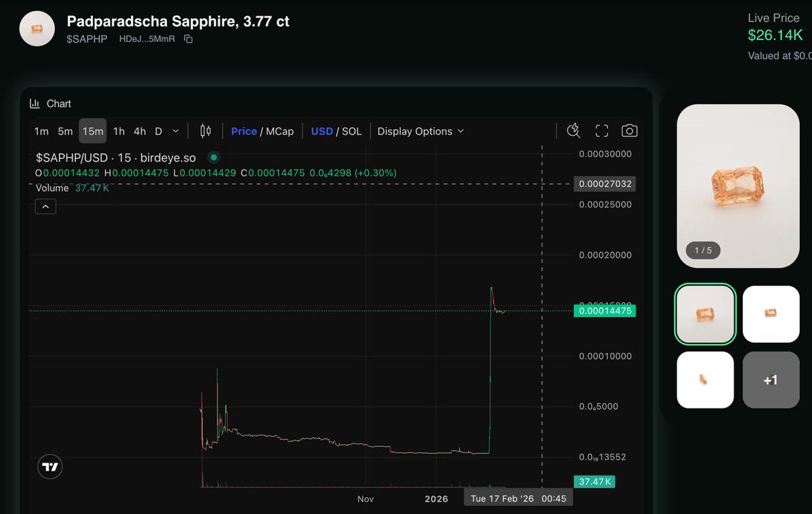Click the quick zoom magnifier icon

point(573,130)
